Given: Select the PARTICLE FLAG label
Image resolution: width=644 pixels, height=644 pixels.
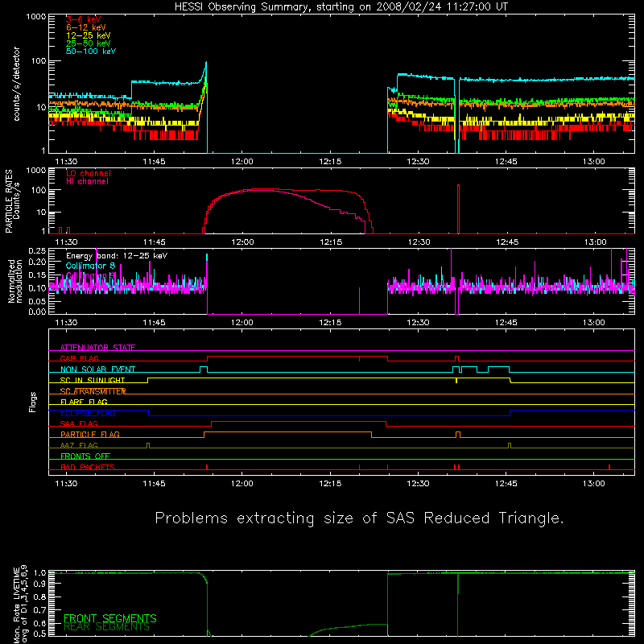Looking at the screenshot, I should (x=90, y=435).
